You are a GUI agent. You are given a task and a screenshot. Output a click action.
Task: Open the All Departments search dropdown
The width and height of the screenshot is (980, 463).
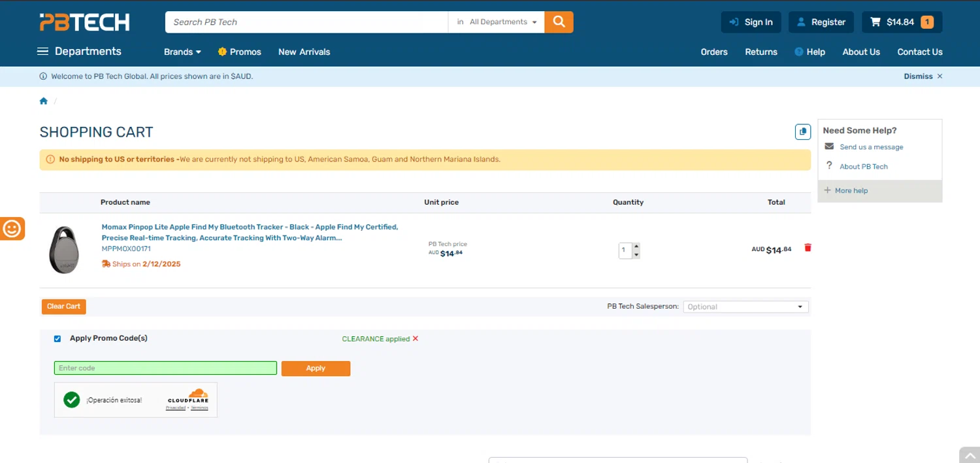497,22
